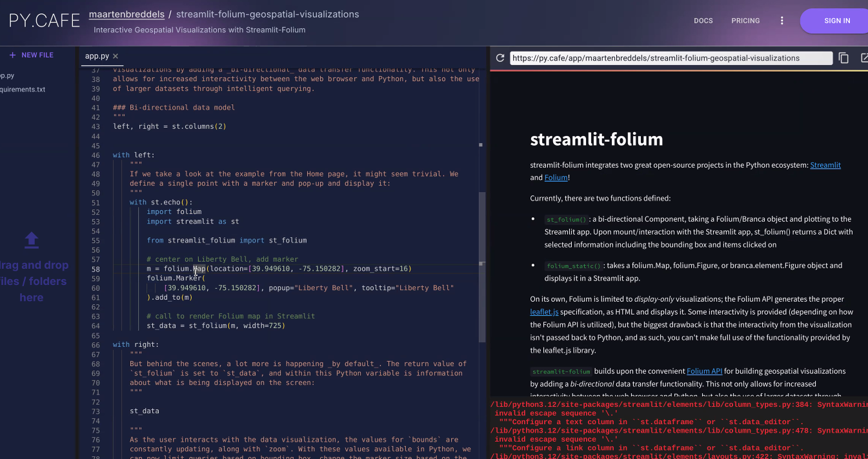Open requirements.txt in the file list
The width and height of the screenshot is (868, 459).
(23, 90)
